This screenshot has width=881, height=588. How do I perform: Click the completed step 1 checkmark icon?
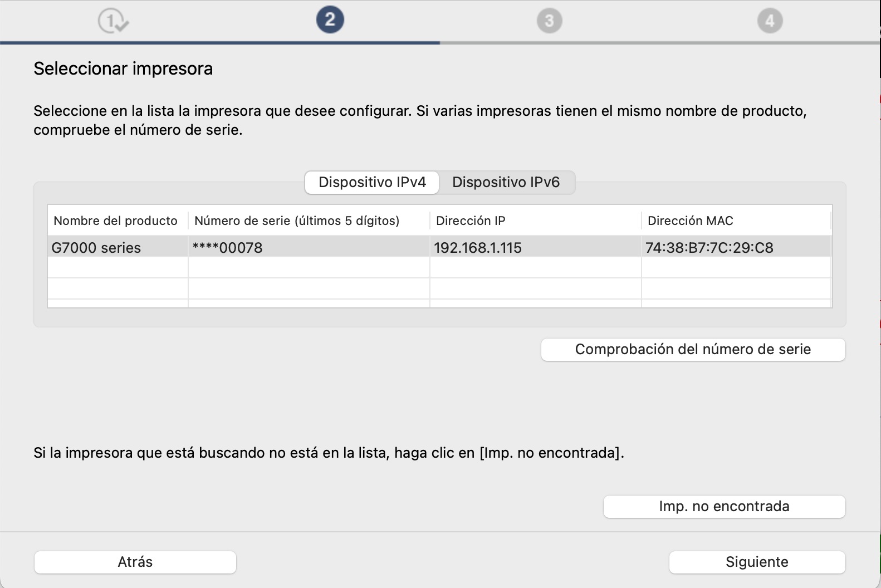click(x=113, y=22)
